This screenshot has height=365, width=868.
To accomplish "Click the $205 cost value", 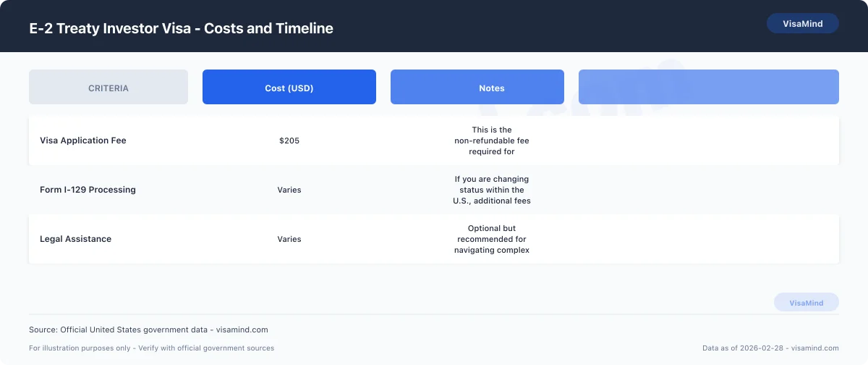I will (289, 140).
